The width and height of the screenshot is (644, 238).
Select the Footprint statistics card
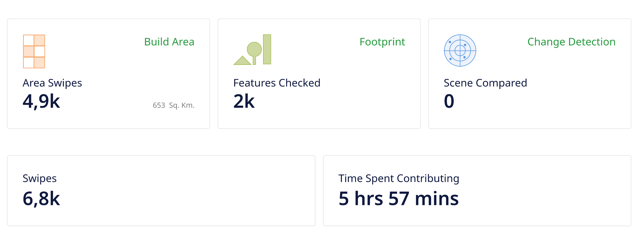[x=319, y=74]
